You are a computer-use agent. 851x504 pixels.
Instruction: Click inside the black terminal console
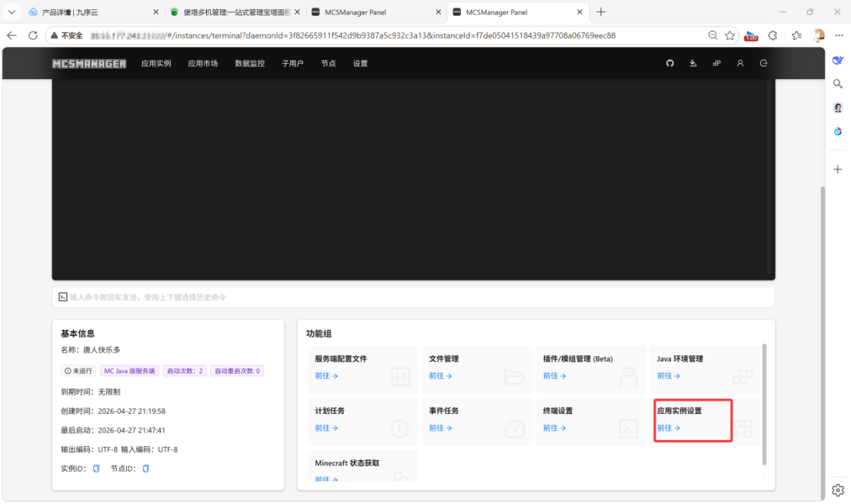413,179
